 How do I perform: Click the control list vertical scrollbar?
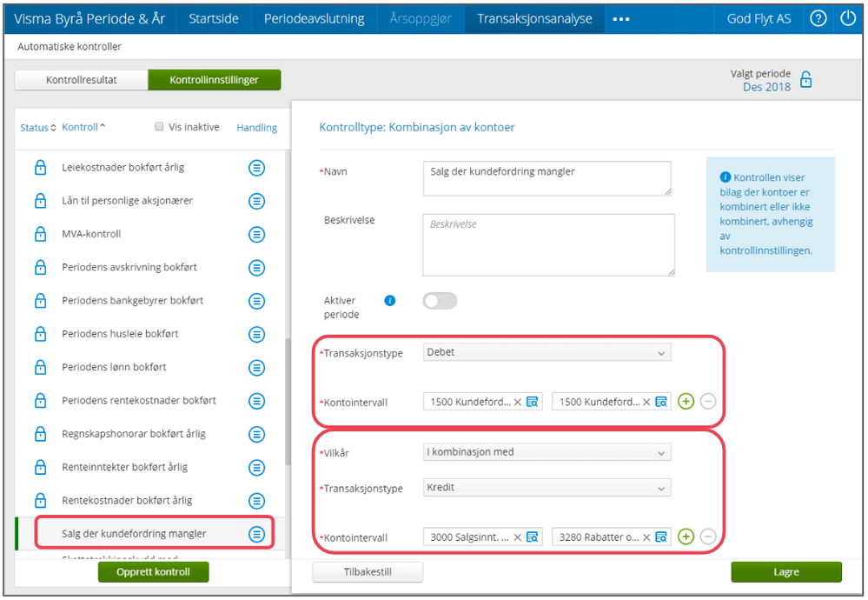pos(288,402)
